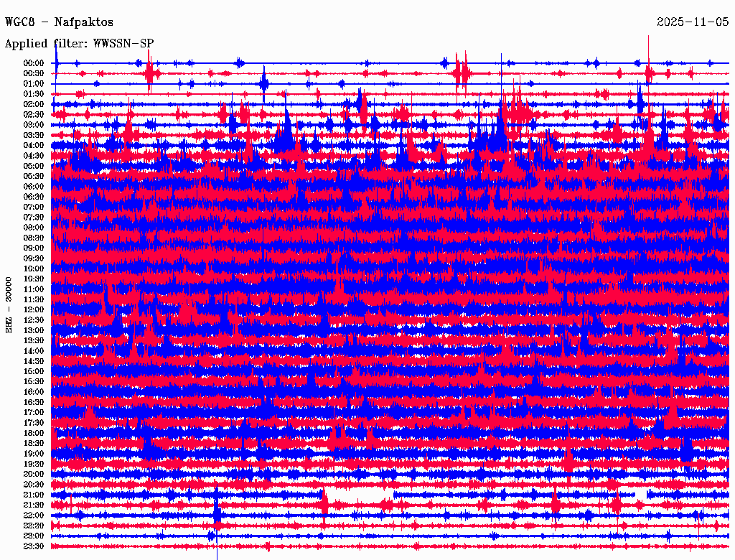Select the 10:00 time label
735x560 pixels.
pyautogui.click(x=34, y=269)
